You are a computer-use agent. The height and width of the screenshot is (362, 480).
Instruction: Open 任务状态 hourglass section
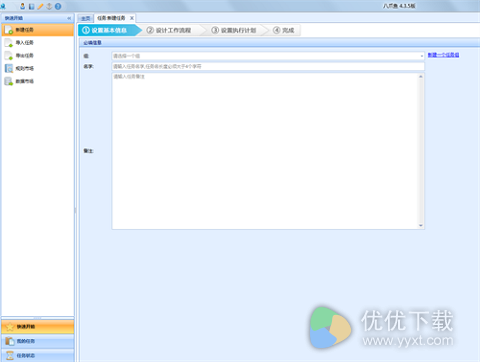(x=38, y=355)
